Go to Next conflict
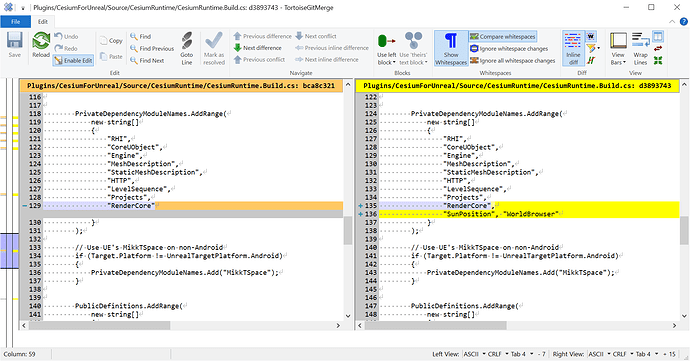The image size is (690, 361). click(316, 36)
